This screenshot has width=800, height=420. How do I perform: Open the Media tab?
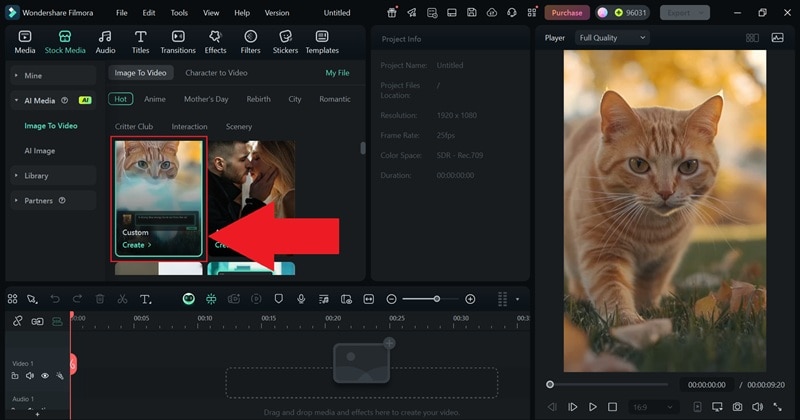click(x=24, y=42)
